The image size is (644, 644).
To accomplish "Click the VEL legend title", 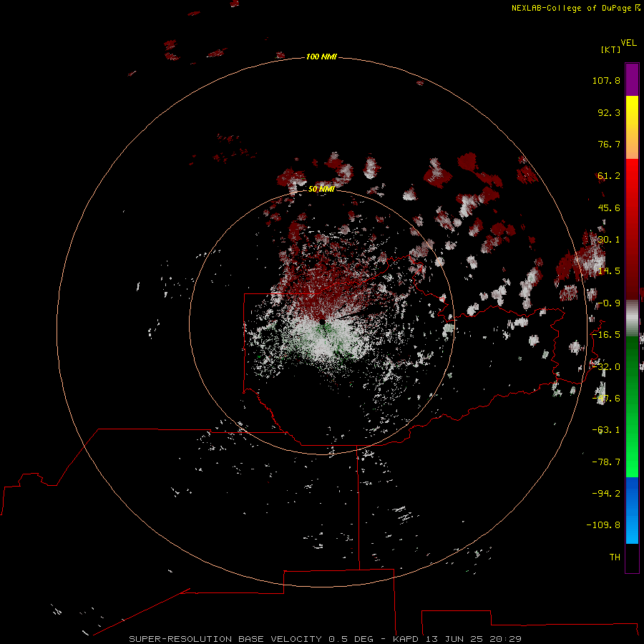I will pyautogui.click(x=629, y=43).
